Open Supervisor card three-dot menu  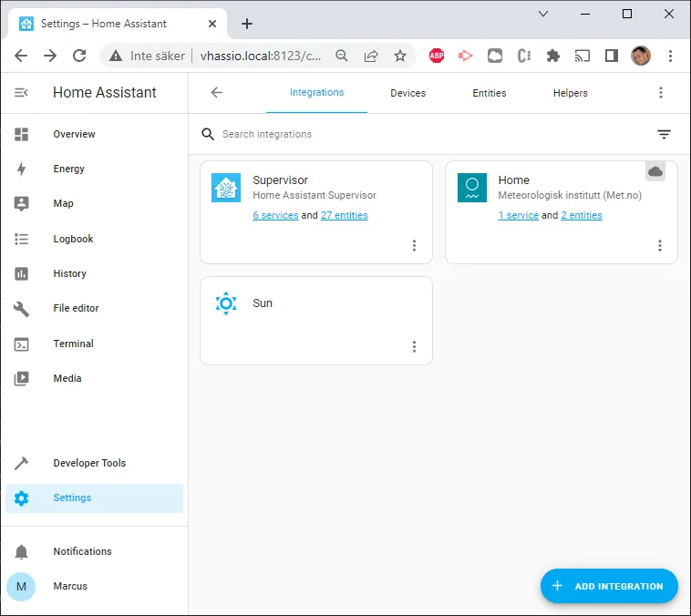[414, 245]
